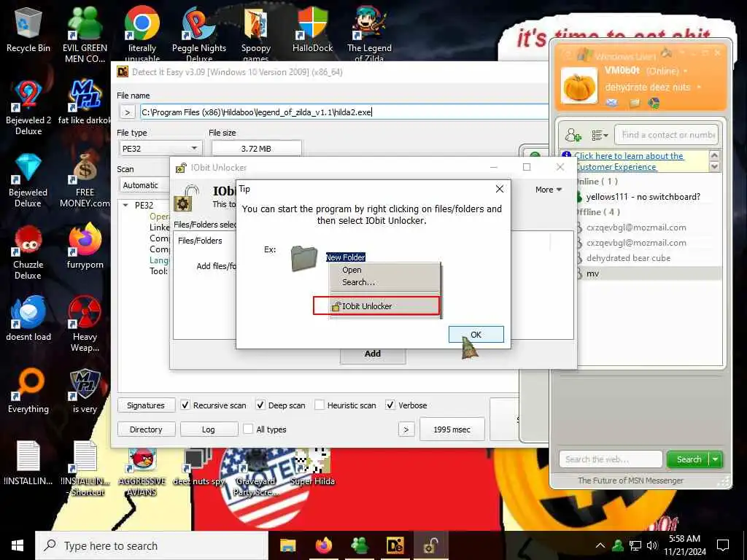This screenshot has width=747, height=560.
Task: Open the dropdown beside 'dehydrate deez nuts'
Action: click(699, 87)
